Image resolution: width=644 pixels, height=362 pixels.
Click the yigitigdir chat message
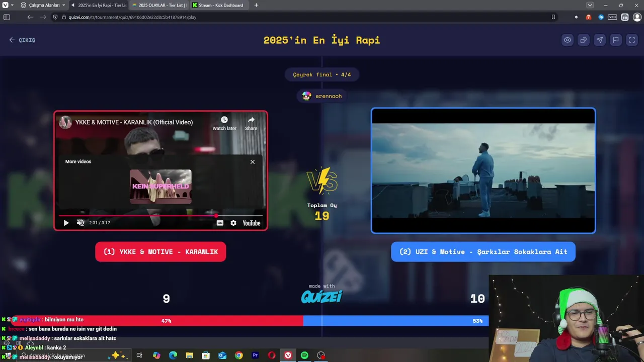(43, 320)
